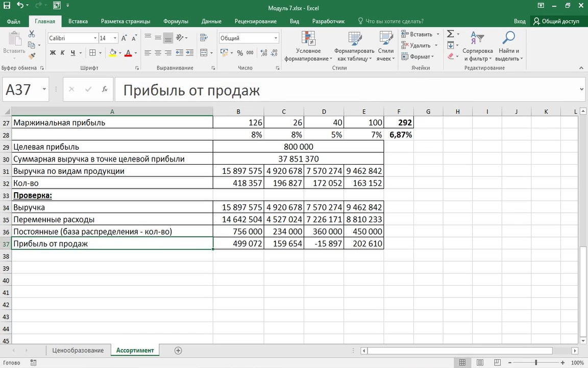
Task: Open the Формулы ribbon tab
Action: (176, 21)
